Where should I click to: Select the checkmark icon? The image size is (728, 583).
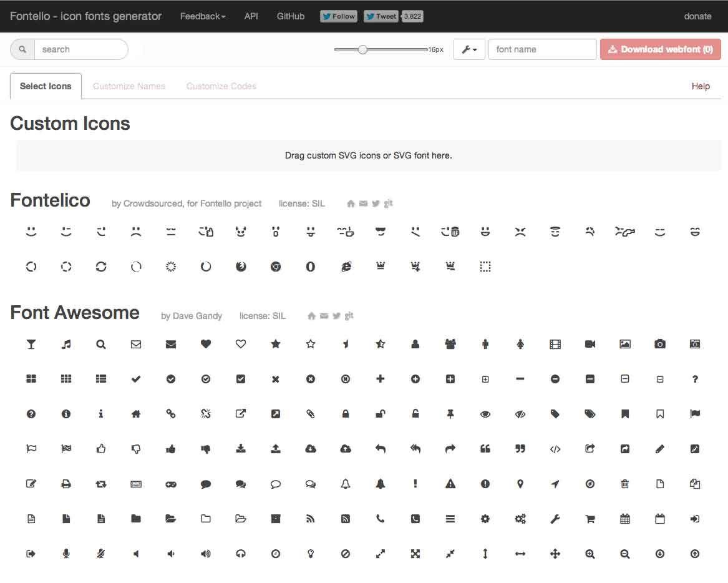[135, 379]
